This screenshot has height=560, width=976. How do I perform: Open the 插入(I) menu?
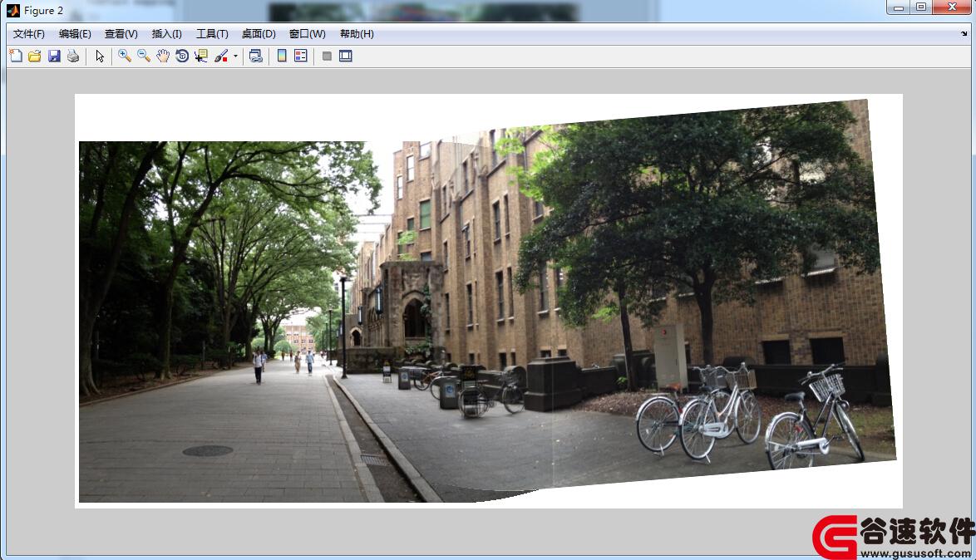(167, 33)
